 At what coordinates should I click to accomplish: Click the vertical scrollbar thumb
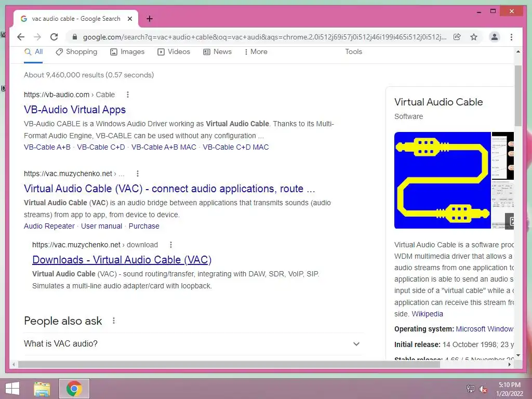click(x=518, y=96)
